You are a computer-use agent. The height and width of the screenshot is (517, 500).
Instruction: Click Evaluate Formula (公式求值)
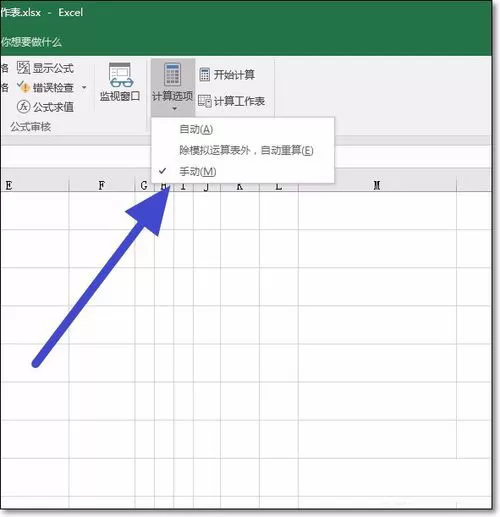coord(45,107)
